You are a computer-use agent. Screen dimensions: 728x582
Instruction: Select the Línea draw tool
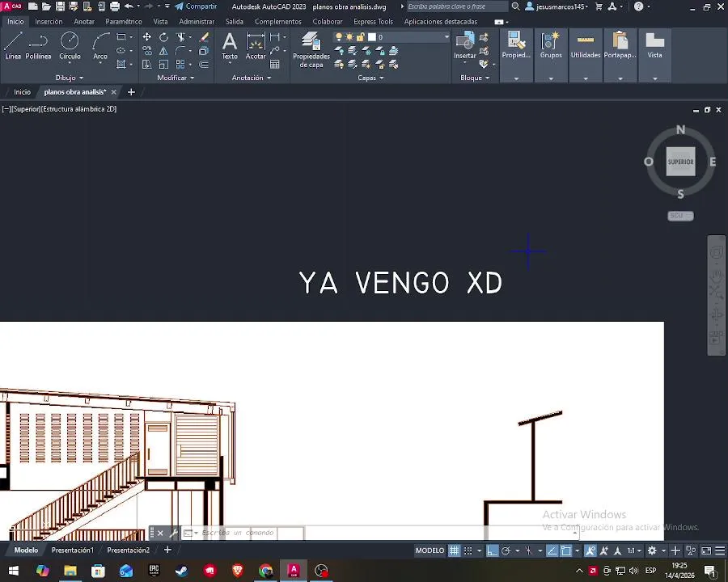tap(13, 45)
